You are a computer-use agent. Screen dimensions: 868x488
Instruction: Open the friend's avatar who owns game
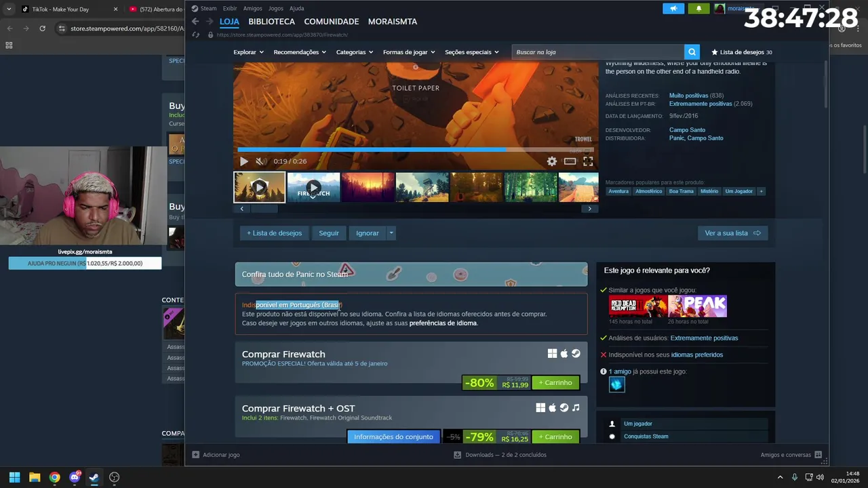[x=616, y=384]
